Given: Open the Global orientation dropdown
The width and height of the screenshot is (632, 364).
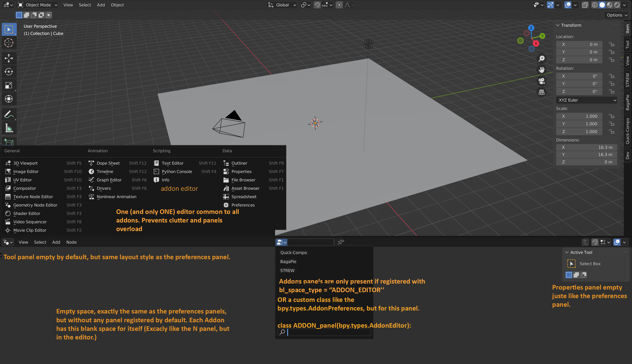Looking at the screenshot, I should 282,5.
